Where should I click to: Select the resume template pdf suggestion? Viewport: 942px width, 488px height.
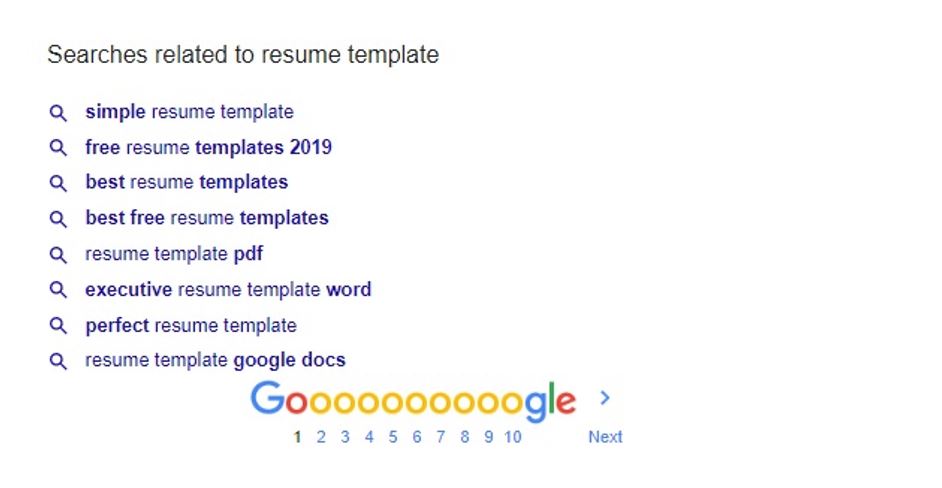174,254
